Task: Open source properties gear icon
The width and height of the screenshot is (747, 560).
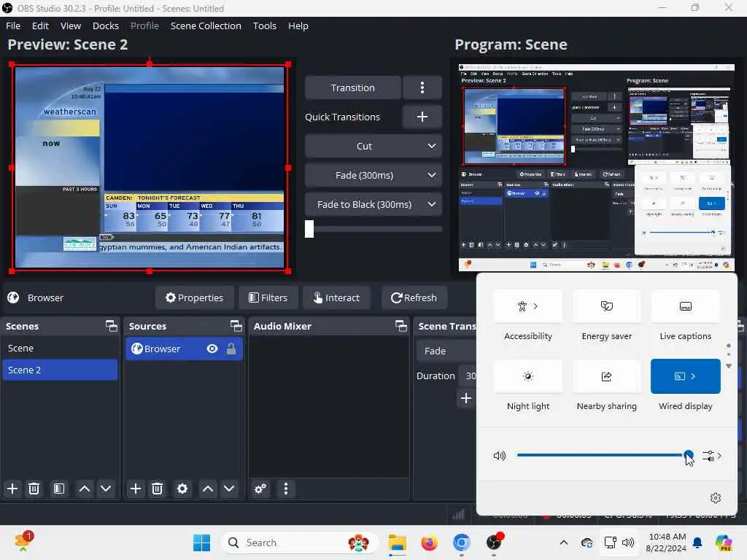Action: [182, 489]
